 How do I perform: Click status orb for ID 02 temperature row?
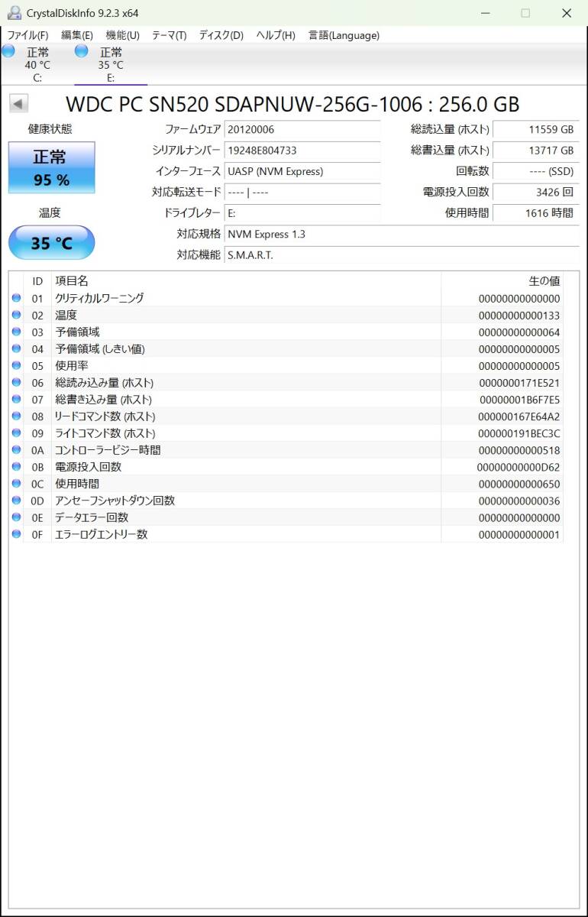[16, 315]
